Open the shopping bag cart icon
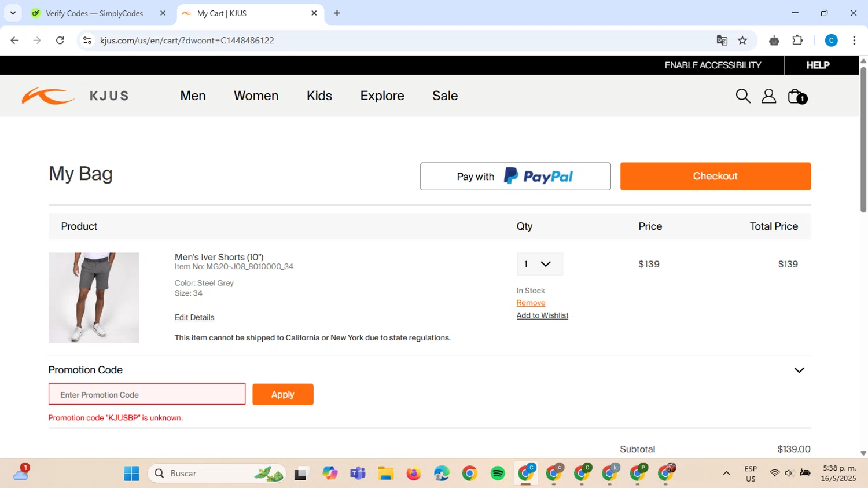 (x=797, y=96)
